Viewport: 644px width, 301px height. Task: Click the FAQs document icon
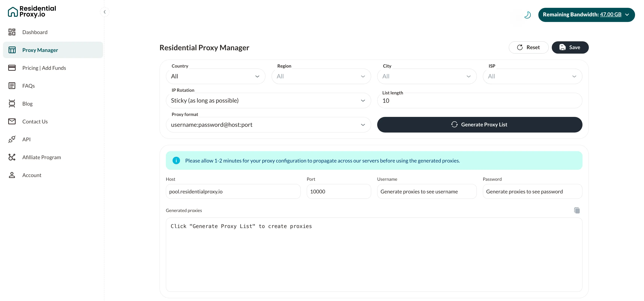pos(12,86)
